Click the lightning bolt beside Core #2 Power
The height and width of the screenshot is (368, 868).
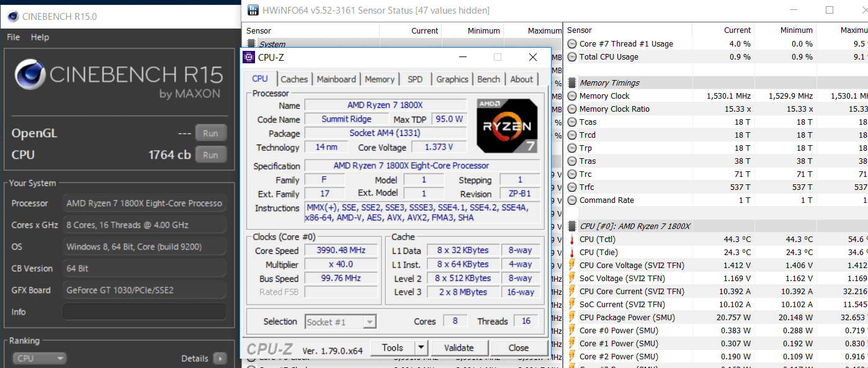[572, 357]
